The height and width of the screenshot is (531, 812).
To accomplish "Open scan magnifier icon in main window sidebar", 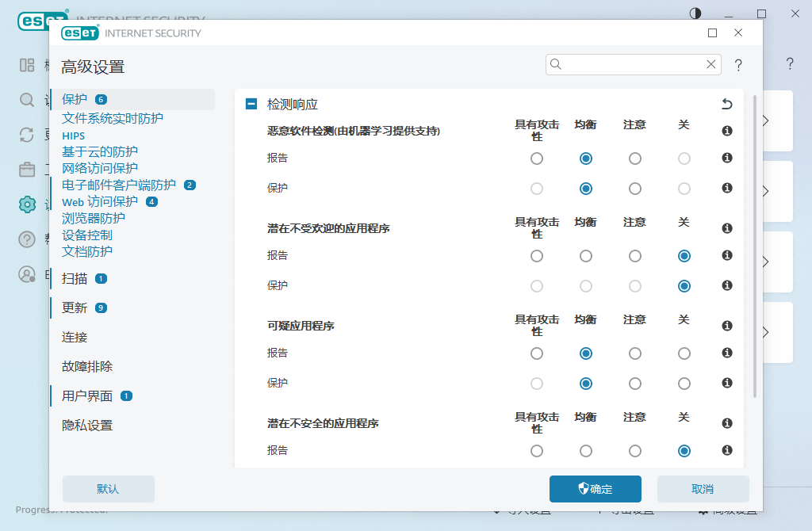I will [x=27, y=100].
